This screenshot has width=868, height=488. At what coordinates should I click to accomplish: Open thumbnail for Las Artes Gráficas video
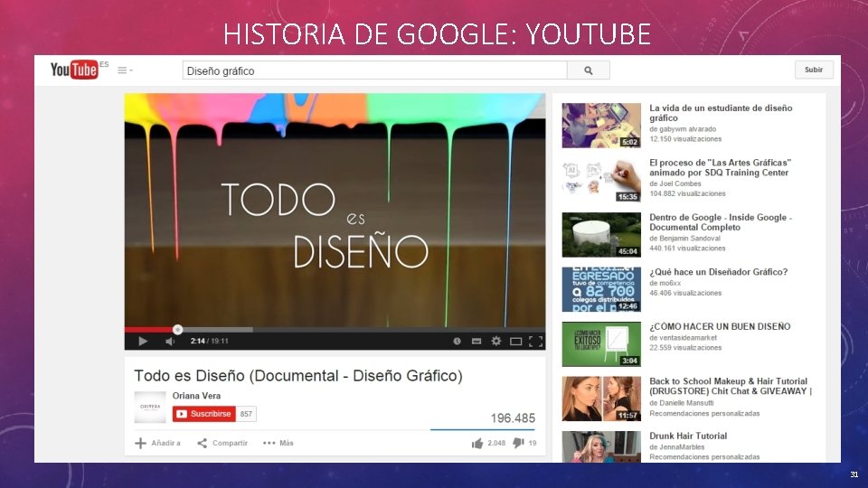[601, 181]
